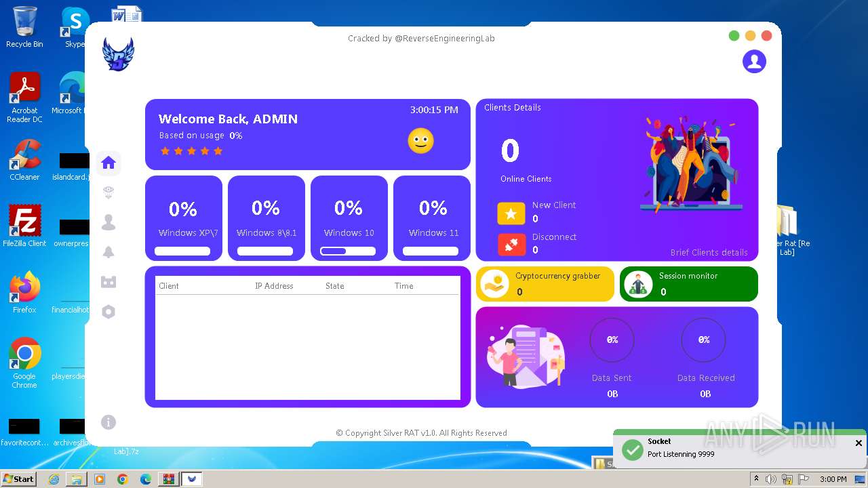Click the Online Clients count

[510, 150]
